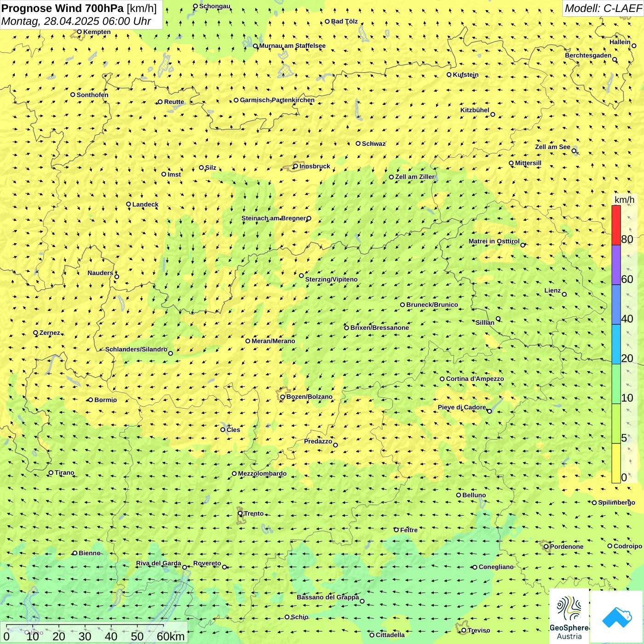Viewport: 644px width, 644px height.
Task: Click the 'Bassano del Grappa' label
Action: click(328, 597)
